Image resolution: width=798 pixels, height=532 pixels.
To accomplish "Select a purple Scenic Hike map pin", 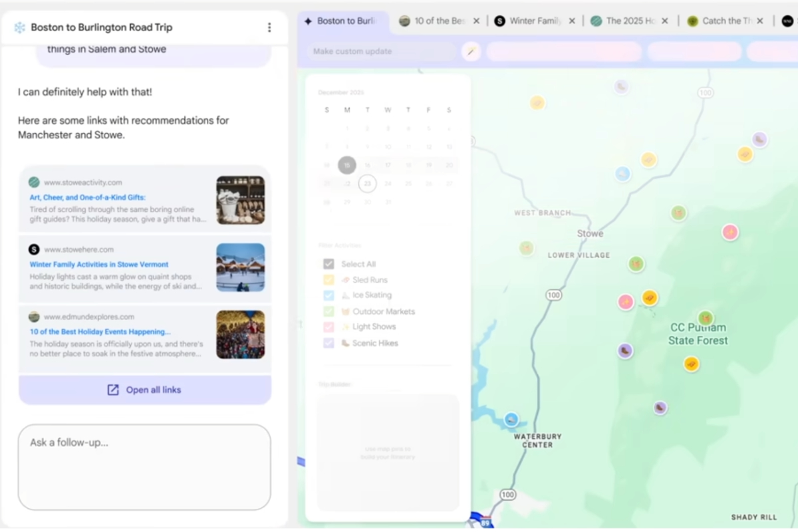I will pos(626,350).
